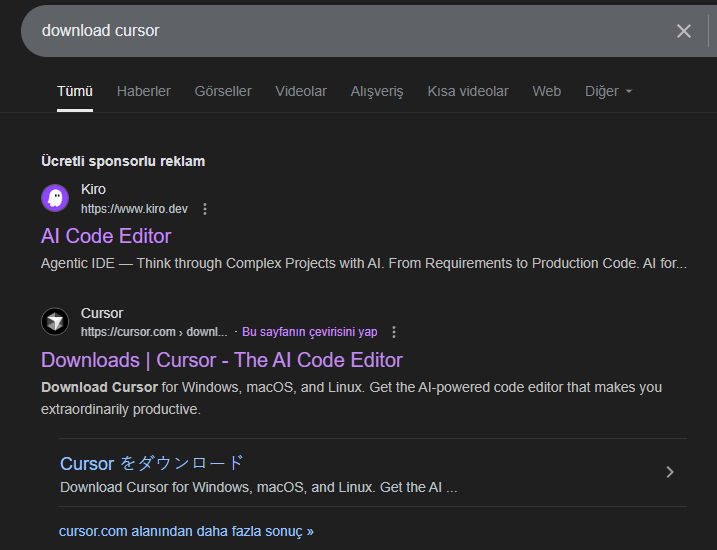The width and height of the screenshot is (717, 550).
Task: Open the "Cursor をダウンロード" sitelink
Action: pyautogui.click(x=152, y=464)
